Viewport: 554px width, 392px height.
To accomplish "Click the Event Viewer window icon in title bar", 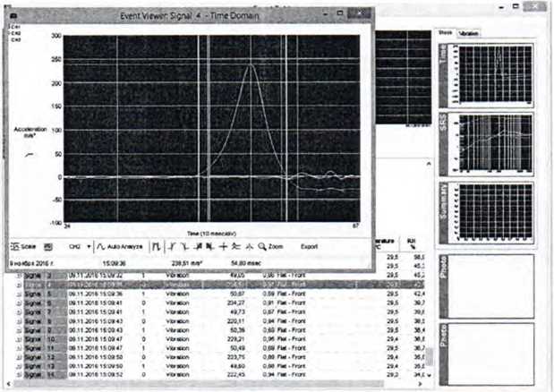I will 14,16.
